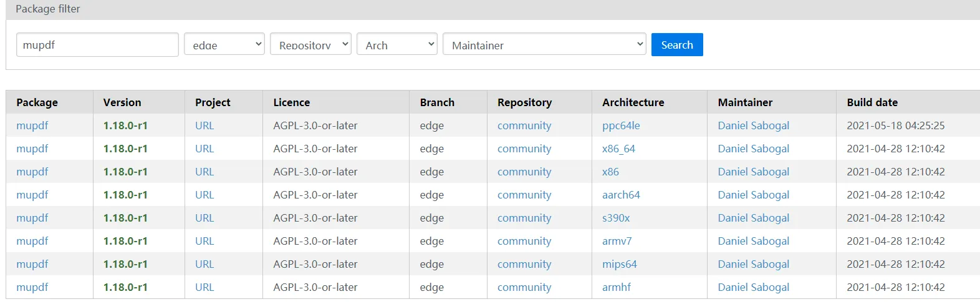Open the Maintainer filter dropdown

point(544,44)
